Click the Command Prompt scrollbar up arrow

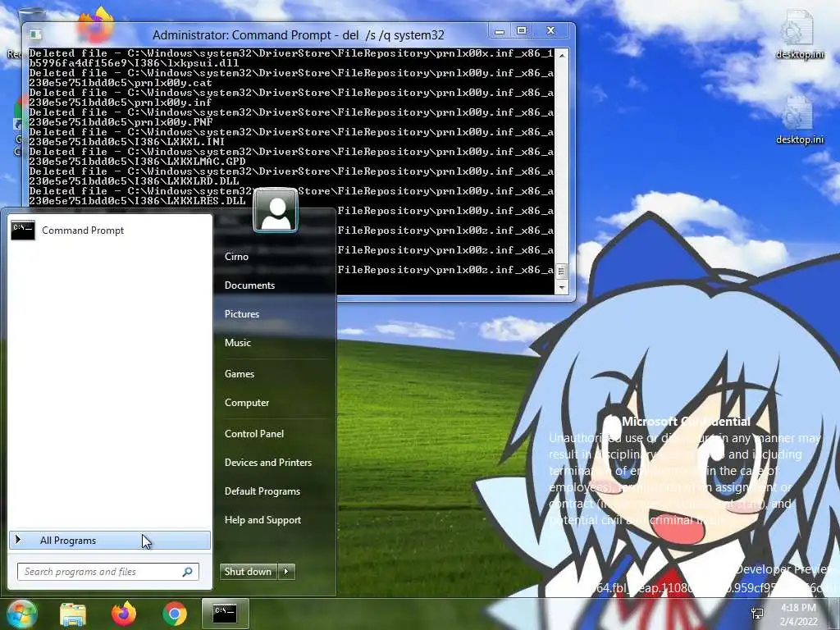tap(561, 55)
